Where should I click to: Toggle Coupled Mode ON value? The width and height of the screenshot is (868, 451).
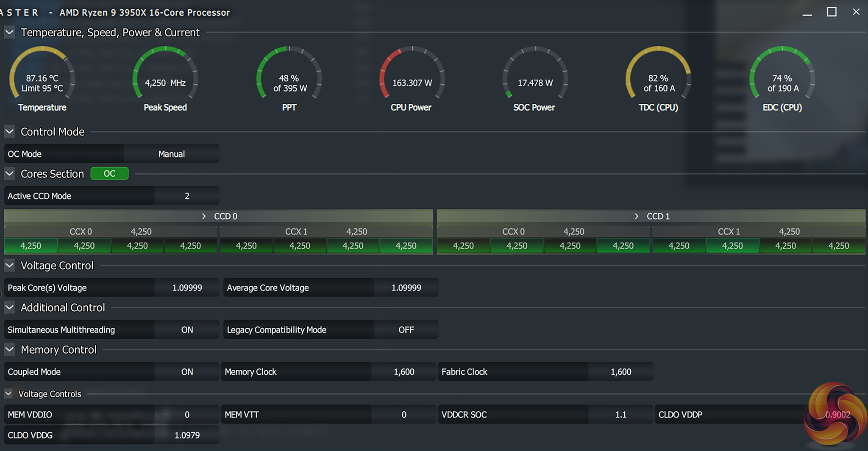[187, 372]
